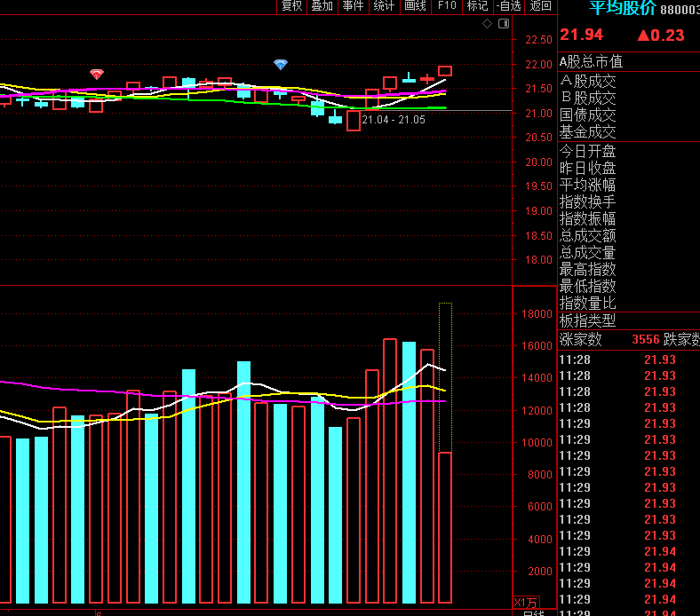
Task: Select the A股总市值 row
Action: pyautogui.click(x=629, y=61)
